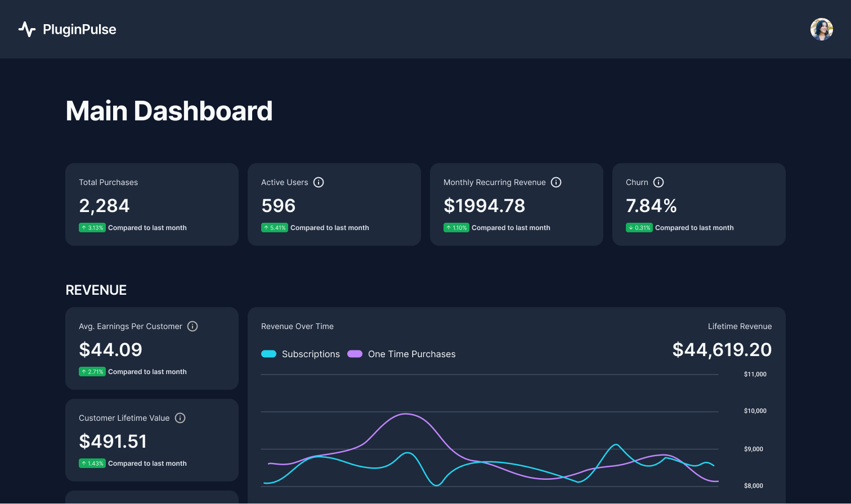The width and height of the screenshot is (851, 504).
Task: Toggle the Subscriptions cyan legend swatch
Action: [x=269, y=354]
